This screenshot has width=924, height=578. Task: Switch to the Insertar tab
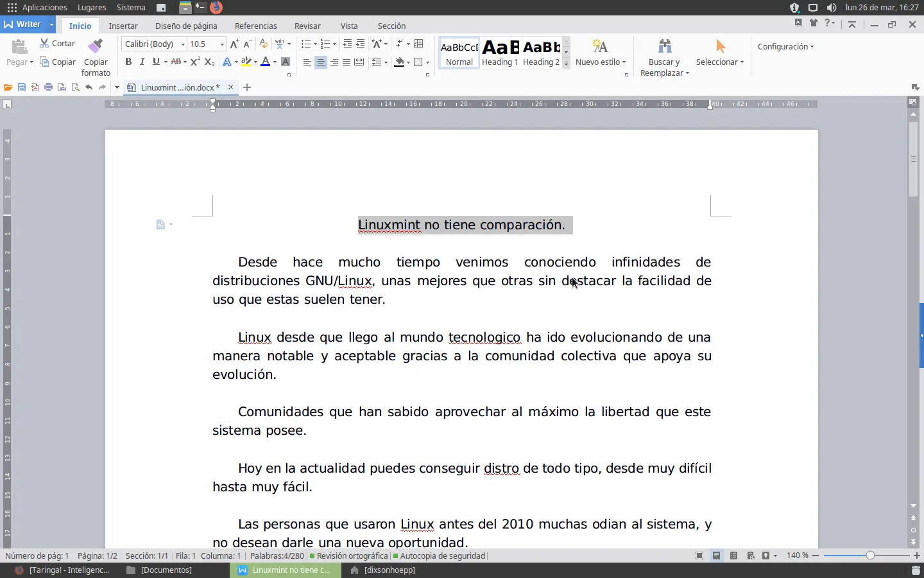coord(123,26)
